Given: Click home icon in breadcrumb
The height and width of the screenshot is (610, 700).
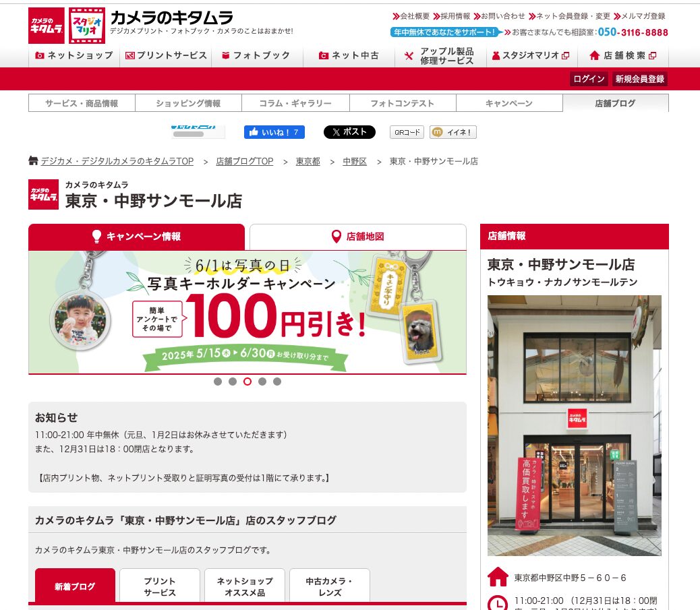Looking at the screenshot, I should pyautogui.click(x=33, y=160).
